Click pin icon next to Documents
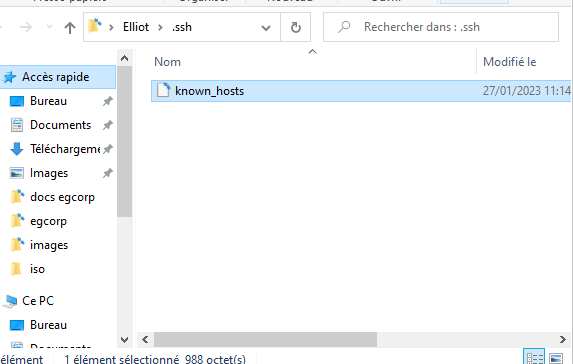 pos(107,125)
